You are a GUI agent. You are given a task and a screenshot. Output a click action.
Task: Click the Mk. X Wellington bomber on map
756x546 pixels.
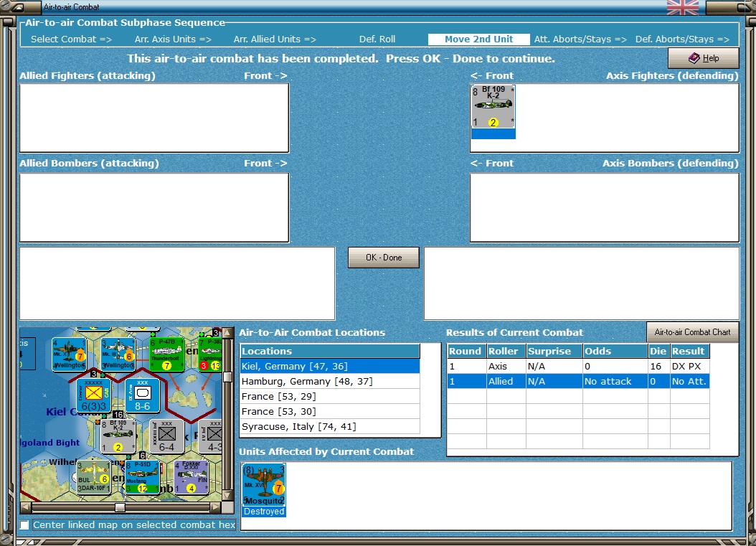tap(69, 354)
